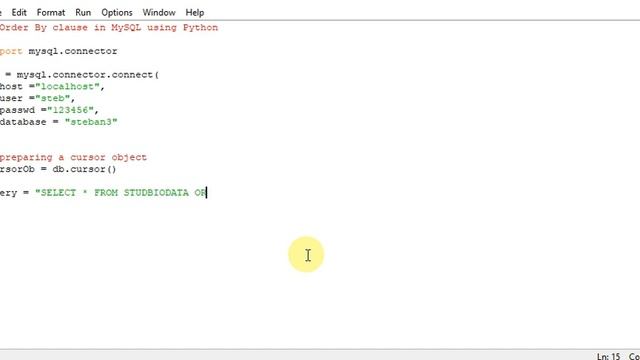
Task: Click the word "database" parameter name
Action: click(x=23, y=122)
